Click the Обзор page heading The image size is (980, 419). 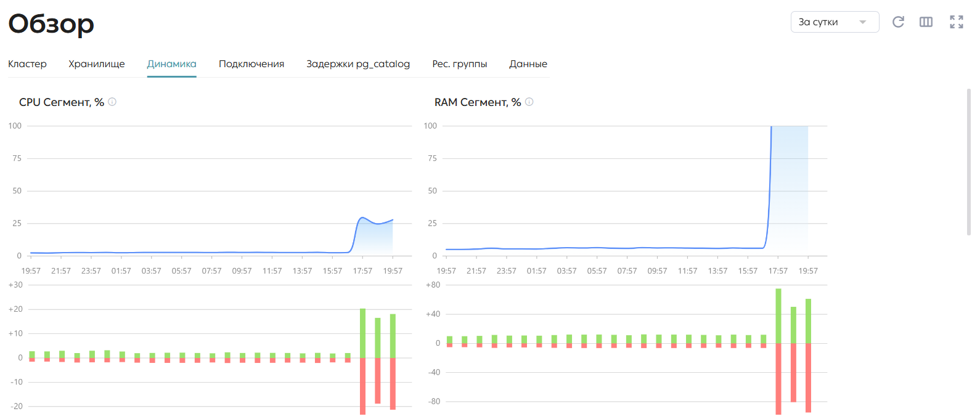51,23
